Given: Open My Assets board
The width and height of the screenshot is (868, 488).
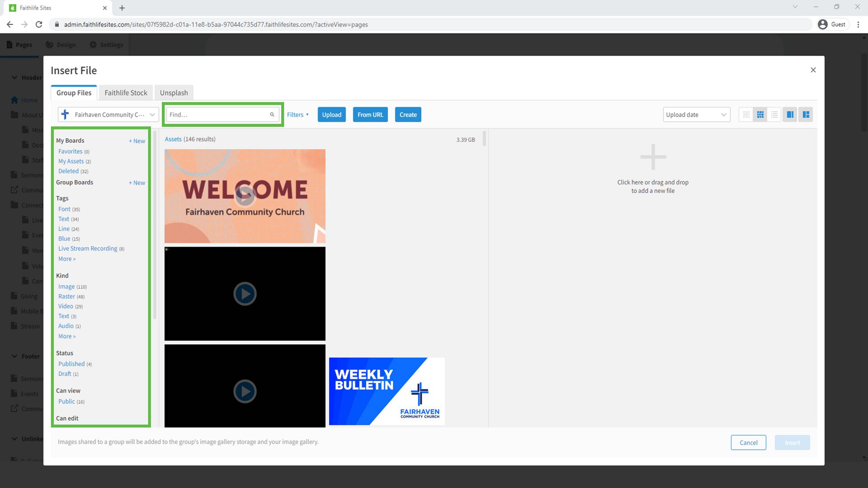Looking at the screenshot, I should 71,161.
